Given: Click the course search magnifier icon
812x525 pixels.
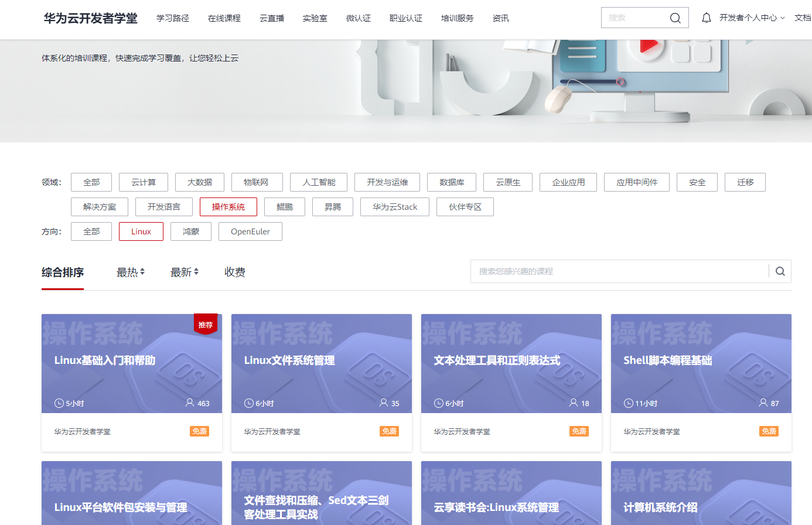Looking at the screenshot, I should tap(780, 271).
